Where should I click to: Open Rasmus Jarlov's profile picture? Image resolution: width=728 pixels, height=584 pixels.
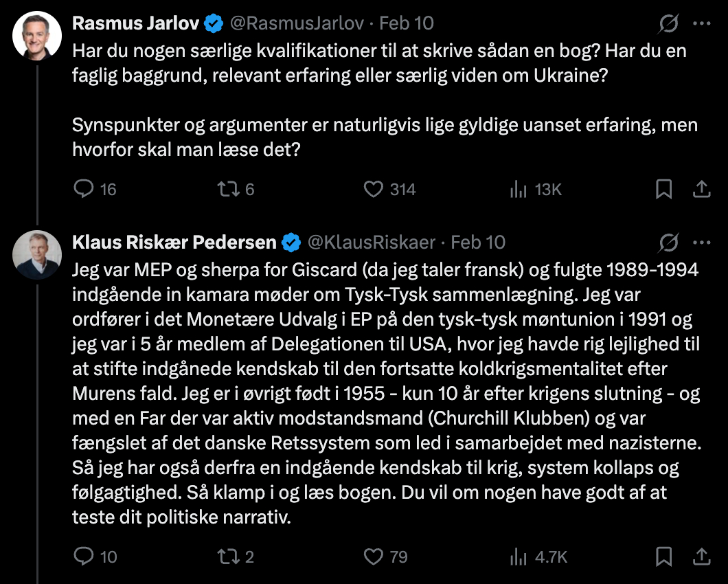click(38, 36)
